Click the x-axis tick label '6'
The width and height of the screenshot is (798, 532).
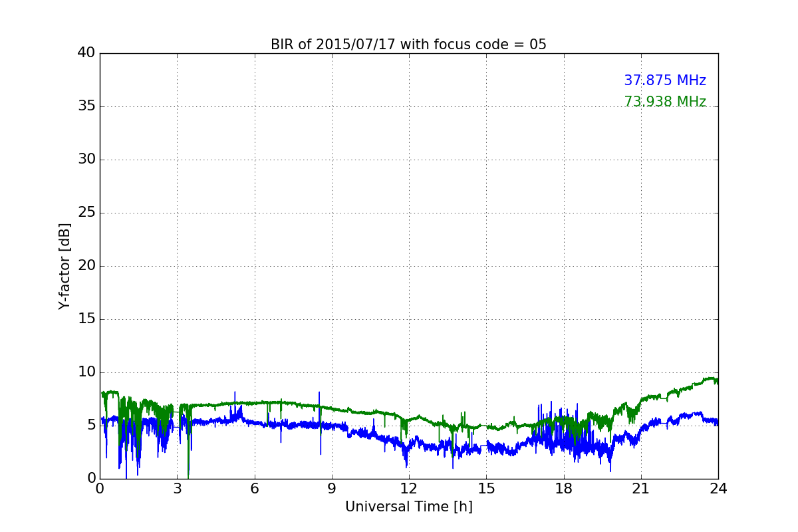click(x=254, y=488)
